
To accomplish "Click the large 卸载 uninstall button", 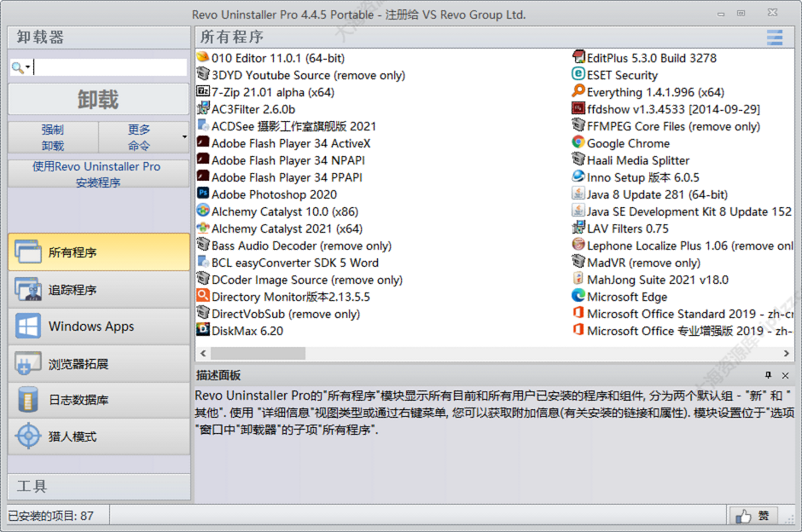I will point(98,99).
